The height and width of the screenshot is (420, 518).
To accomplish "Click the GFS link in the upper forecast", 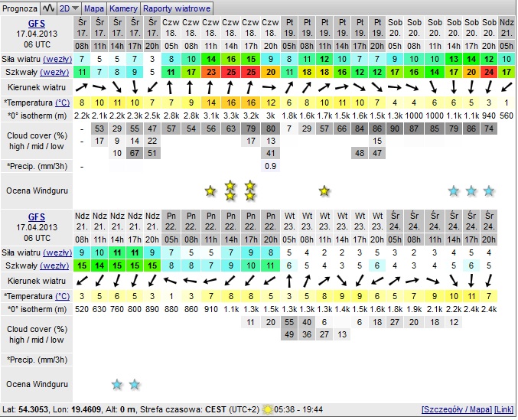I will coord(36,24).
